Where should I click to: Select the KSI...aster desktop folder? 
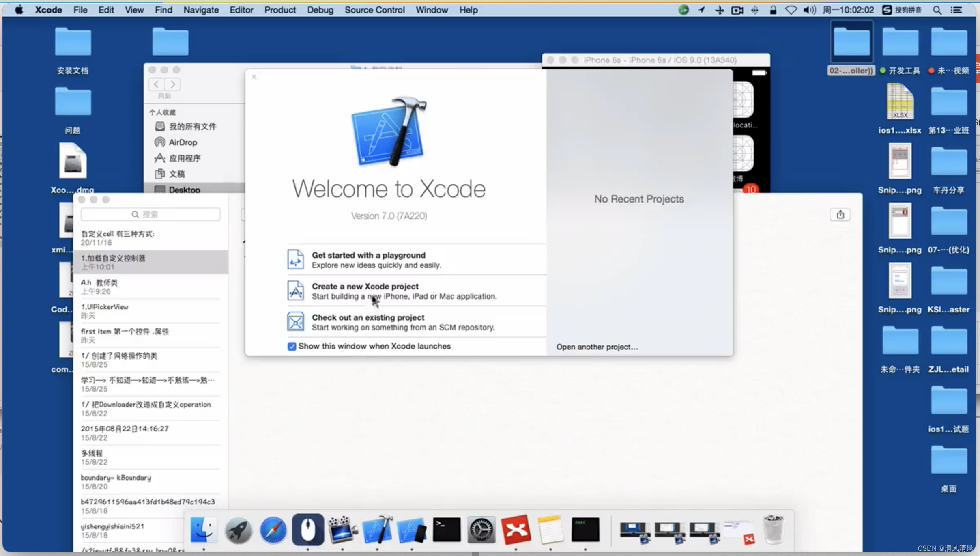tap(949, 289)
